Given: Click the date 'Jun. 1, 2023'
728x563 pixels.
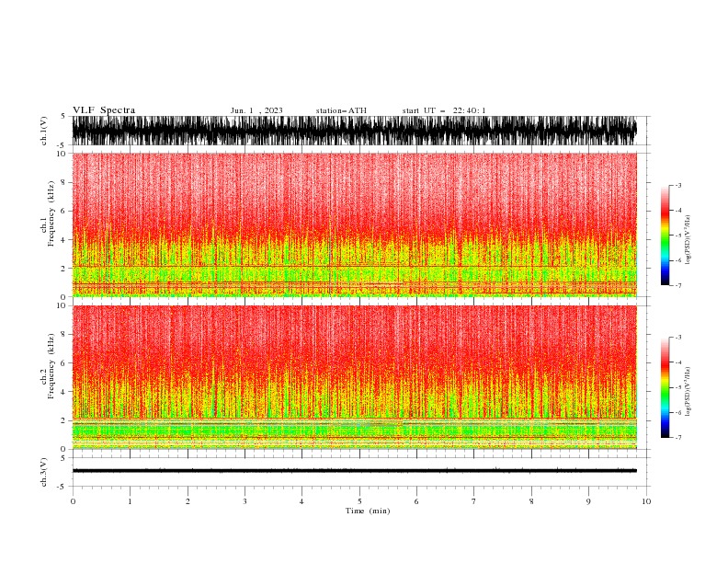Looking at the screenshot, I should [x=256, y=110].
